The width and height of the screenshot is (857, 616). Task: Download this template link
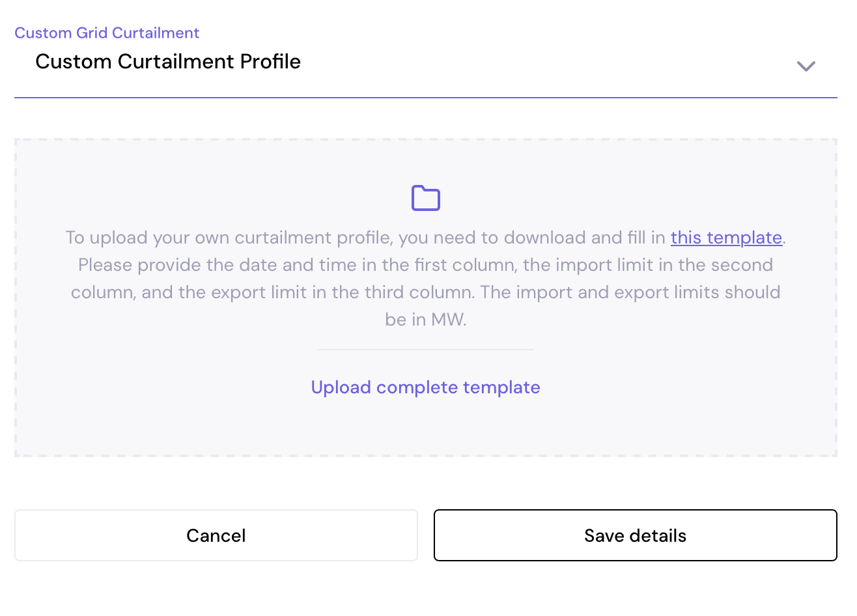coord(726,237)
